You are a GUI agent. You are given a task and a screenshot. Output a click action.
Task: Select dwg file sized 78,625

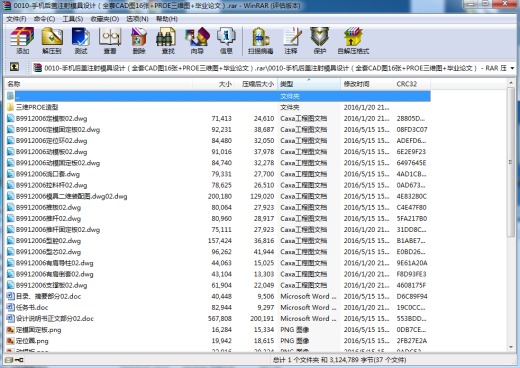[x=218, y=185]
